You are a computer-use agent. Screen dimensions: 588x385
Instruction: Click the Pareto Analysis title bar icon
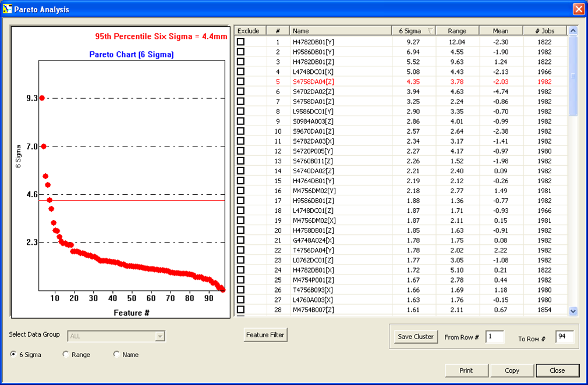pos(8,9)
